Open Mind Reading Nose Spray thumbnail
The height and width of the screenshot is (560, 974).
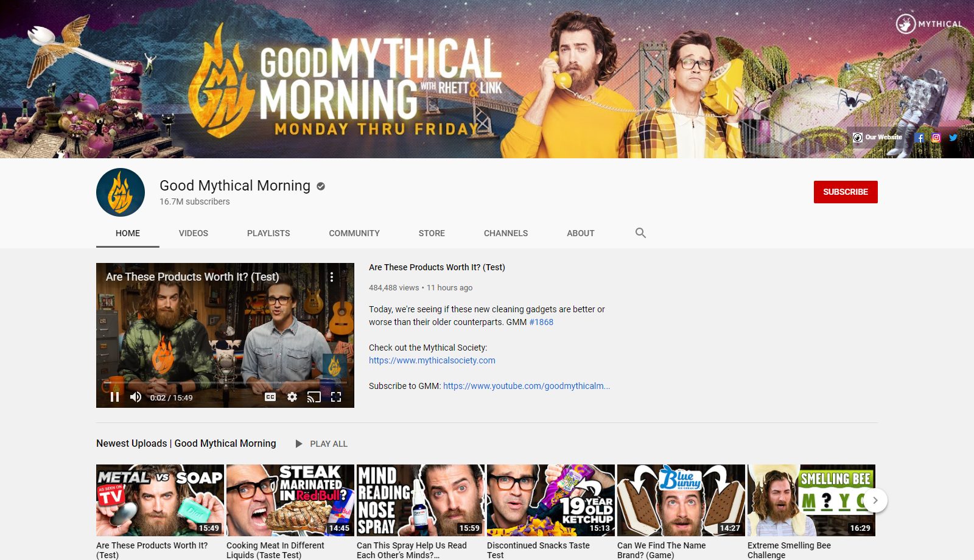(x=421, y=500)
